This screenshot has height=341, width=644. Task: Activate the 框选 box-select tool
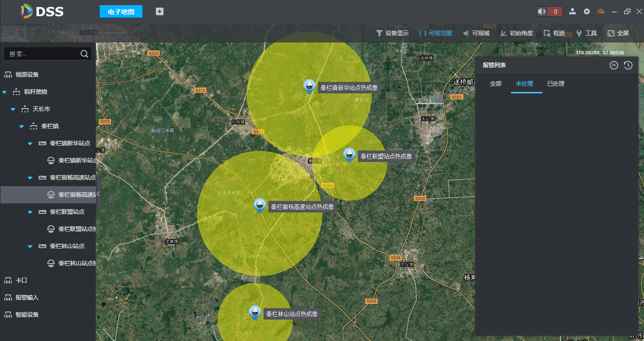tap(554, 33)
